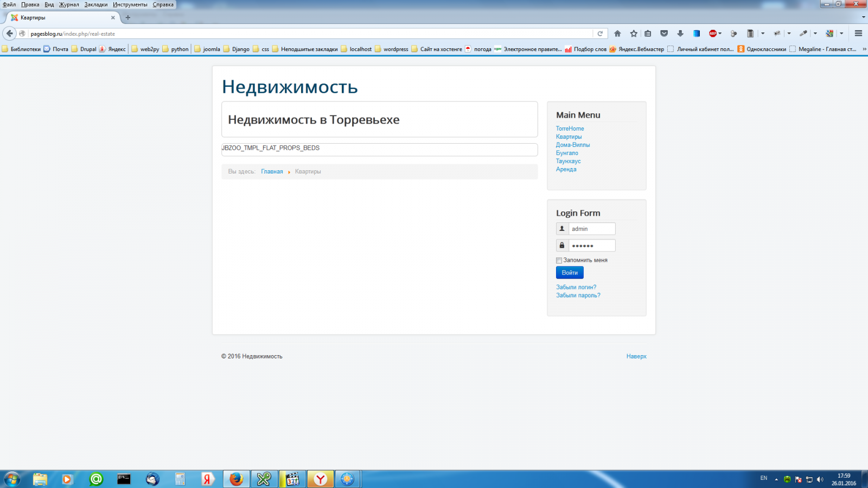
Task: Open a new tab with the plus button
Action: [x=128, y=17]
